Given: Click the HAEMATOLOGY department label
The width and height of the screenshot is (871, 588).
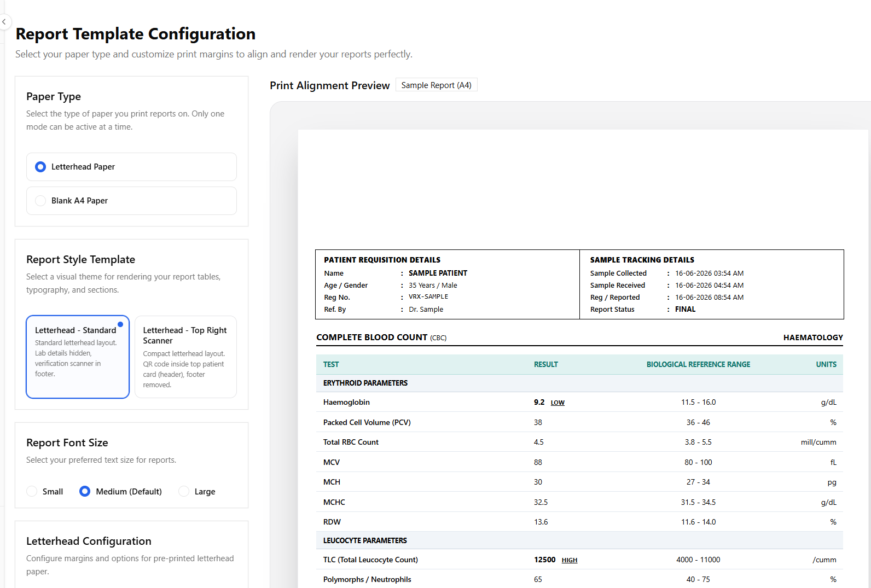Looking at the screenshot, I should click(x=813, y=337).
